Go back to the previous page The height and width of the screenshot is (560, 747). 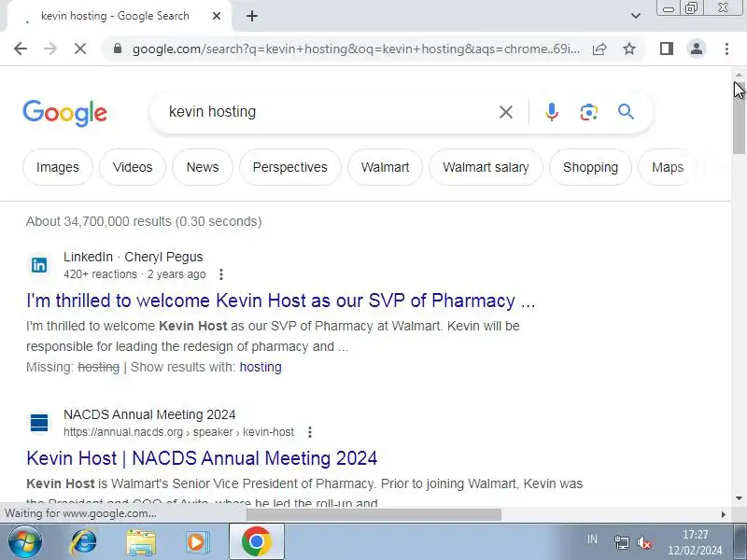pos(21,49)
